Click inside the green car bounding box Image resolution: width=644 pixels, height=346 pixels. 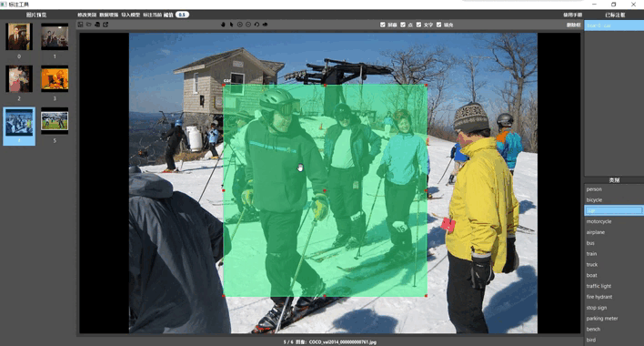point(325,190)
